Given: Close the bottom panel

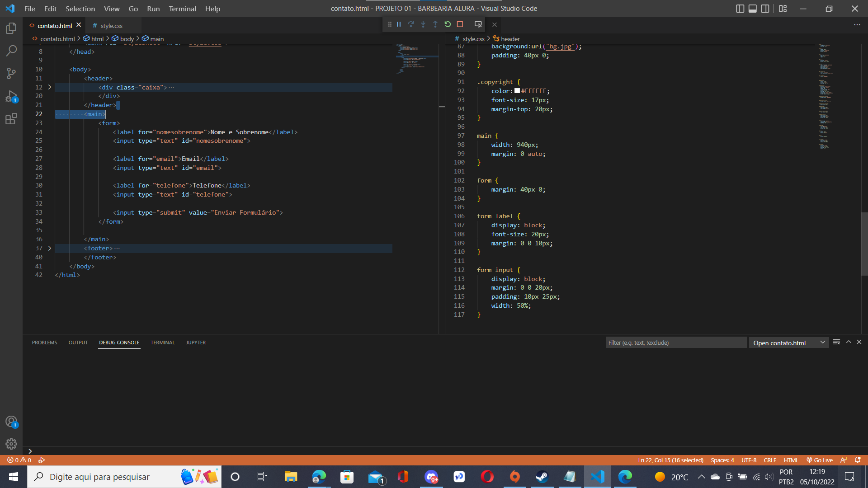Looking at the screenshot, I should tap(859, 342).
